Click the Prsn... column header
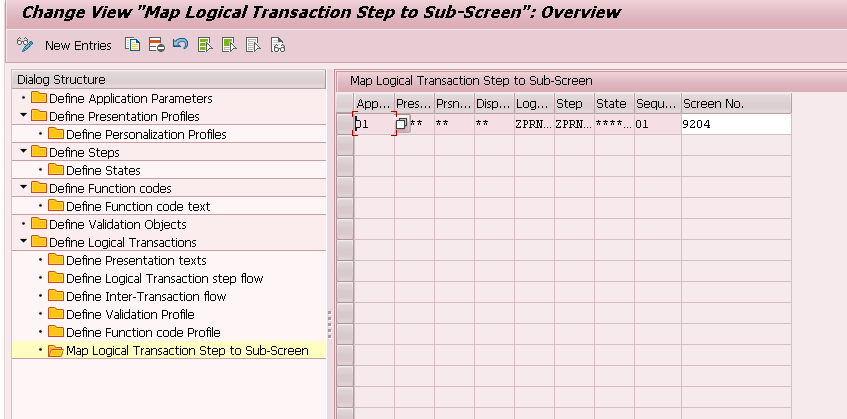This screenshot has width=847, height=419. (454, 103)
